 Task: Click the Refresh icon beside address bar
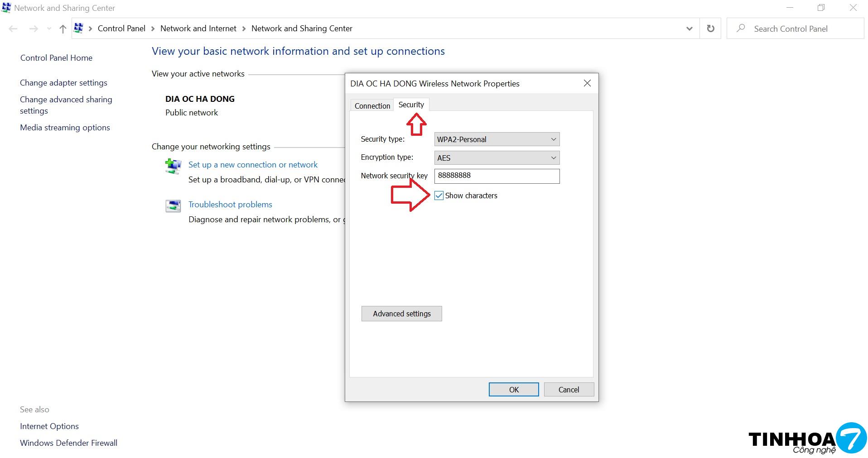710,29
